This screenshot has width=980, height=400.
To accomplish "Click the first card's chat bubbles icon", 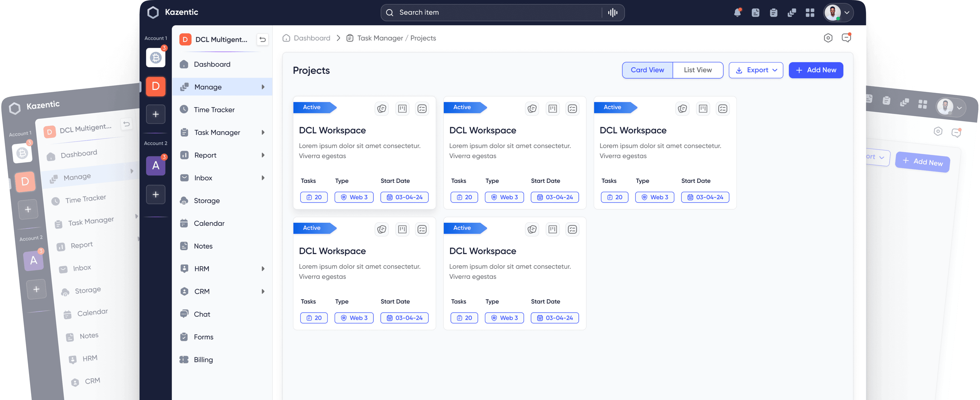I will coord(382,109).
